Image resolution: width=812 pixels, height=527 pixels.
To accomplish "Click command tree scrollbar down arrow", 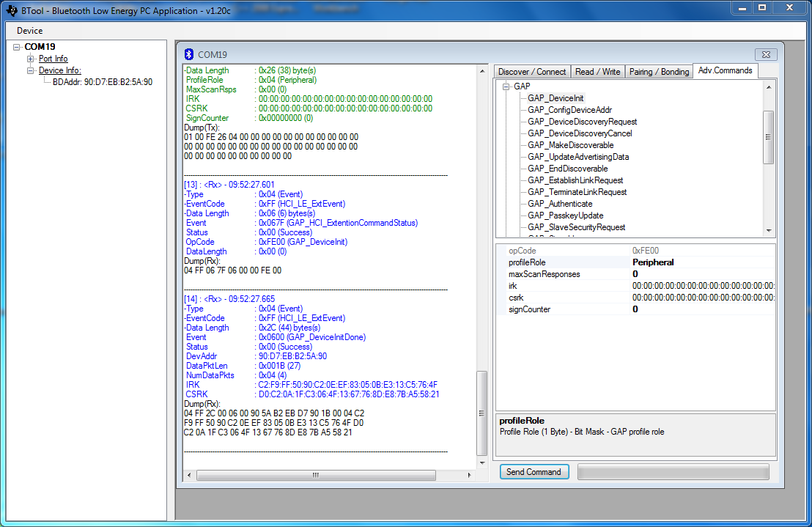I will [769, 231].
